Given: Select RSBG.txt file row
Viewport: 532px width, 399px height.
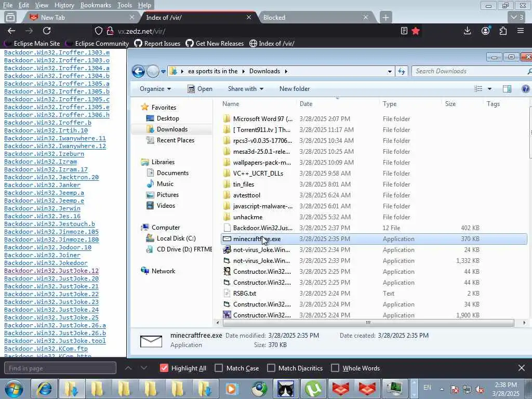Looking at the screenshot, I should pyautogui.click(x=374, y=294).
